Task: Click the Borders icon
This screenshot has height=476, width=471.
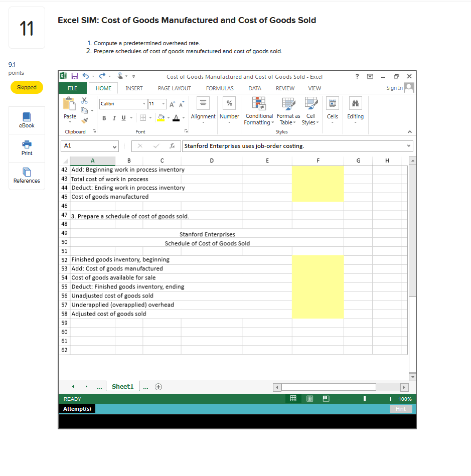Action: [143, 118]
